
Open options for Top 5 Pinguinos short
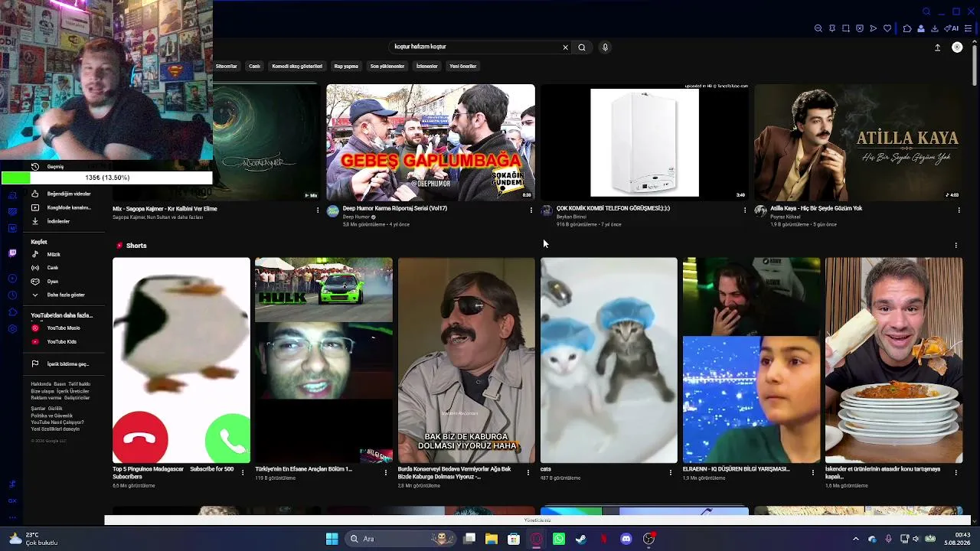click(243, 473)
